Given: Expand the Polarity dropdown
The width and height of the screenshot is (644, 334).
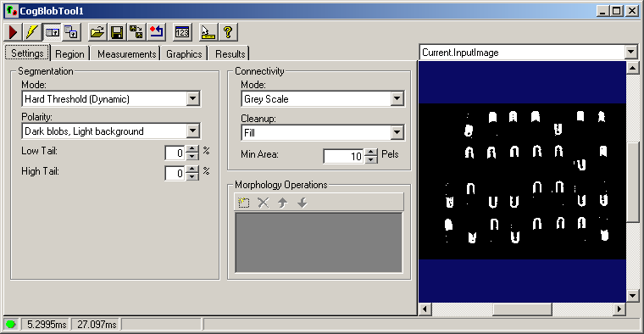Looking at the screenshot, I should (193, 131).
